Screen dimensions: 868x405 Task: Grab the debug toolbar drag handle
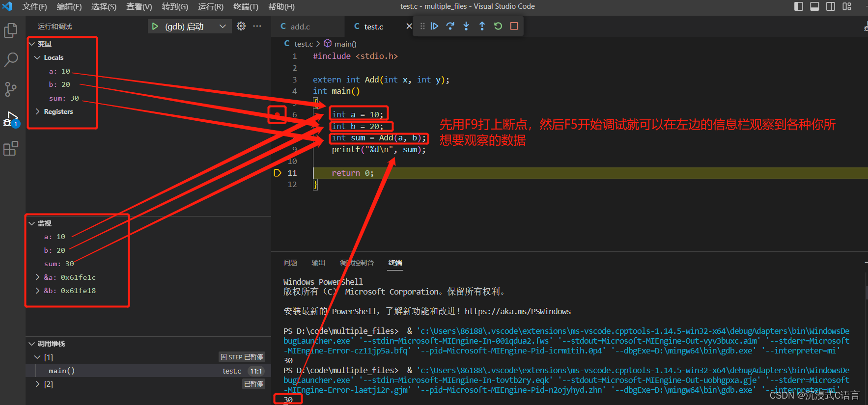point(422,26)
